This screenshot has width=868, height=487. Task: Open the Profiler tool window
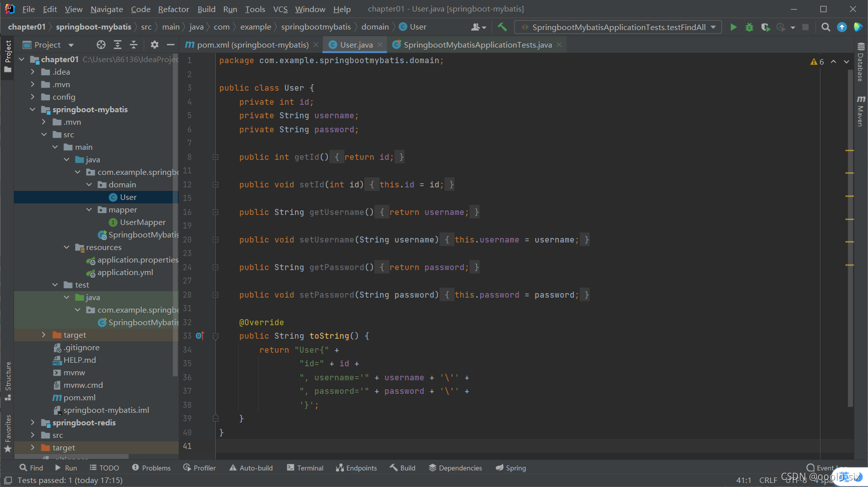(200, 468)
